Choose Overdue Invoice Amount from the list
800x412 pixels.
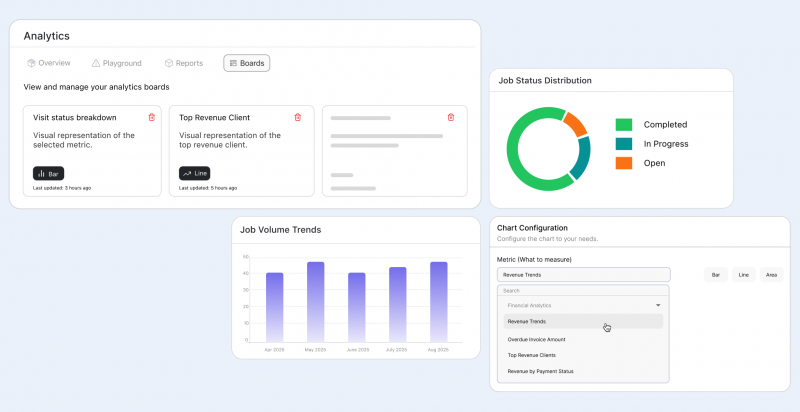tap(539, 339)
